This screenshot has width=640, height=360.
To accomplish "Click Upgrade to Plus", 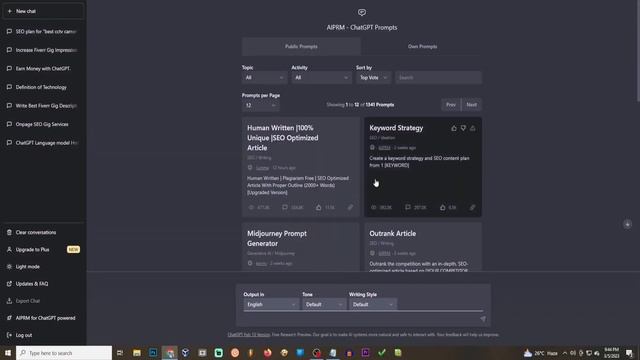I will pyautogui.click(x=43, y=249).
